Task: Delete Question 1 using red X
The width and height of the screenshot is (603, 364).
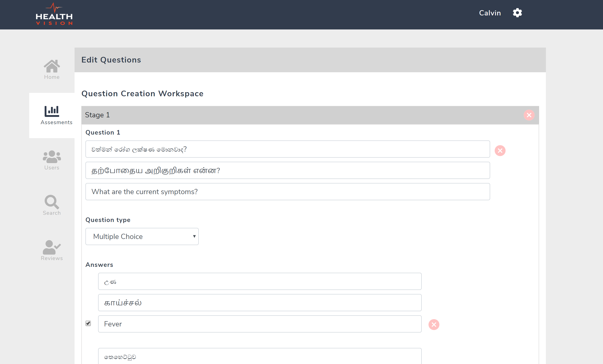Action: click(x=500, y=151)
